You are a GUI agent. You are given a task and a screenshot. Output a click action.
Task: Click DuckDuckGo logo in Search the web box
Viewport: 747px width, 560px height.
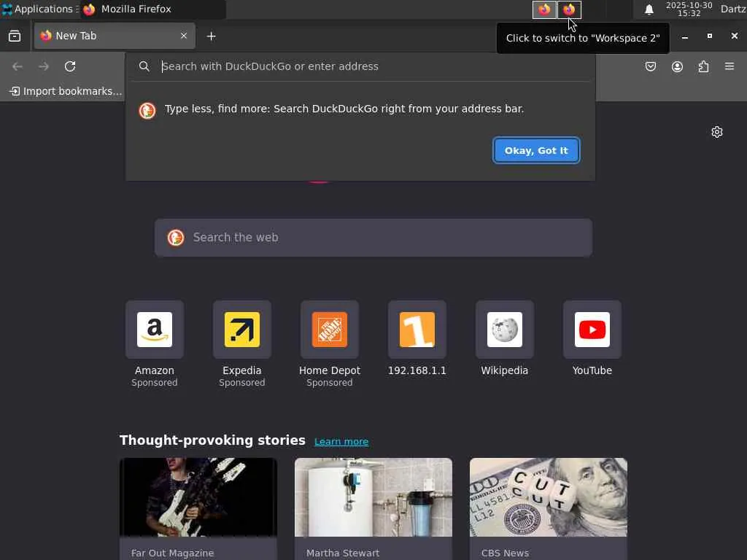point(176,238)
